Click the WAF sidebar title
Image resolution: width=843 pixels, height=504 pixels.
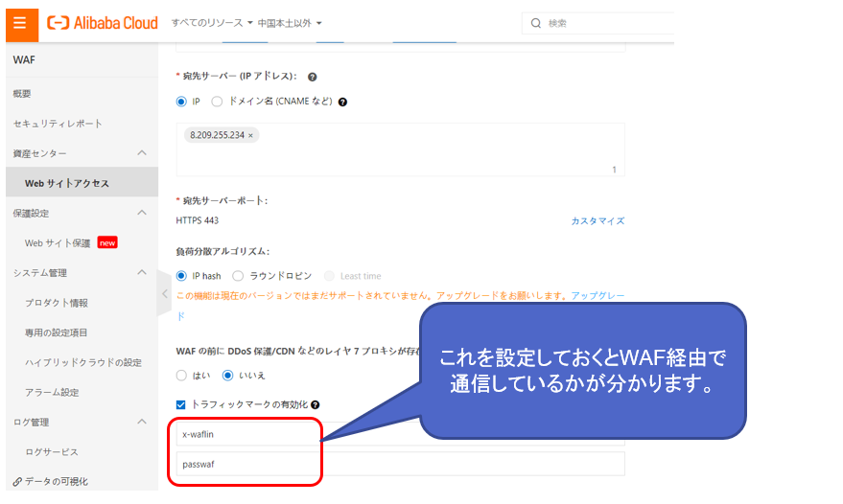24,60
